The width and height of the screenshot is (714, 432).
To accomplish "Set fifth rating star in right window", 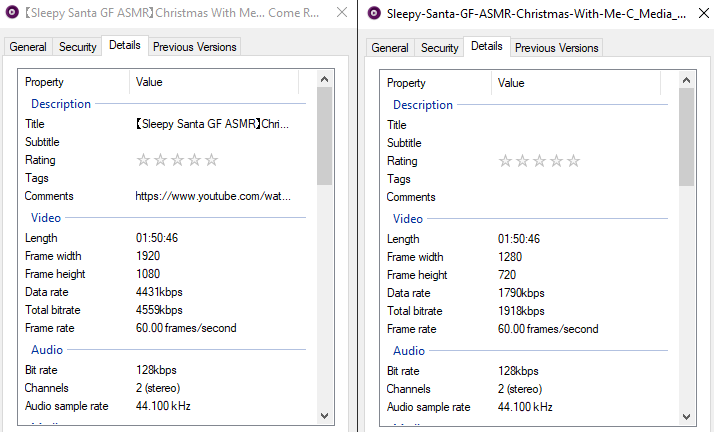I will [x=573, y=161].
